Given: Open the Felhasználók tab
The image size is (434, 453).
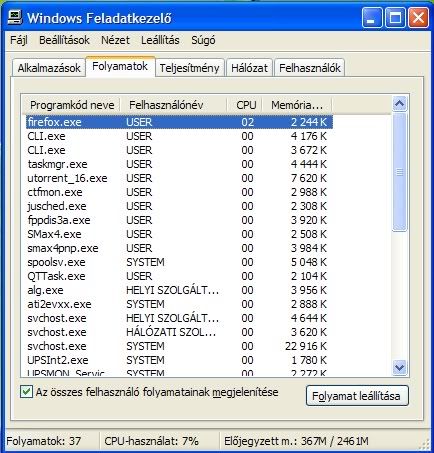Looking at the screenshot, I should 310,68.
